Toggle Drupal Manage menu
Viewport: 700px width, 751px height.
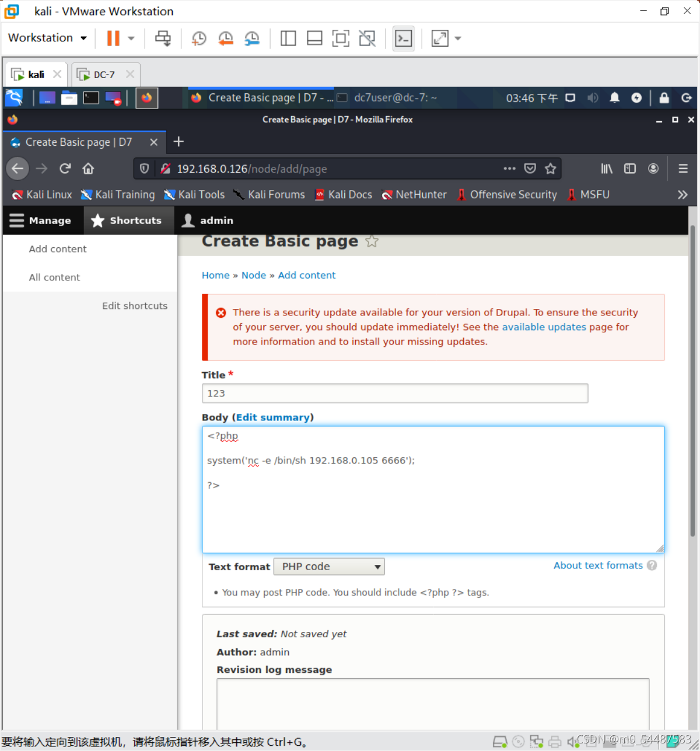tap(40, 220)
